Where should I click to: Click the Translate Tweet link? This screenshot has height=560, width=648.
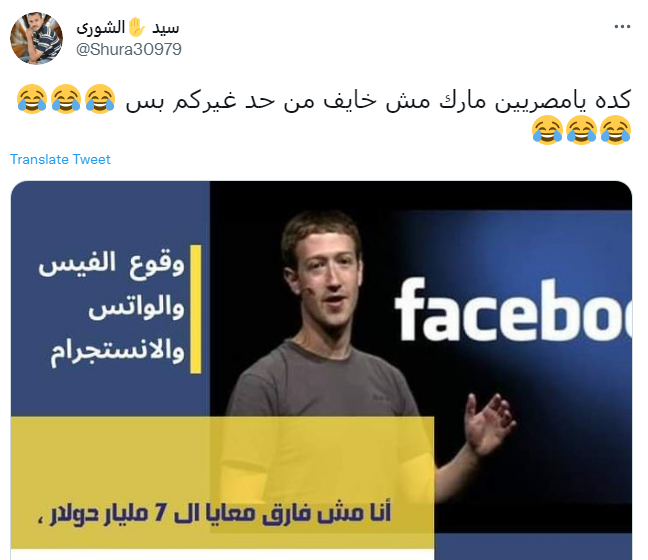tap(60, 159)
